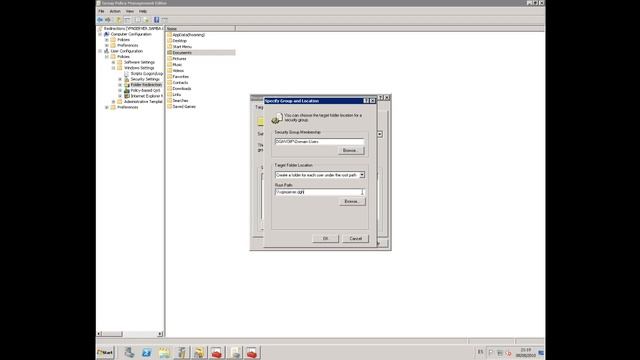This screenshot has width=640, height=360.
Task: Click the Contacts folder icon
Action: (x=169, y=82)
